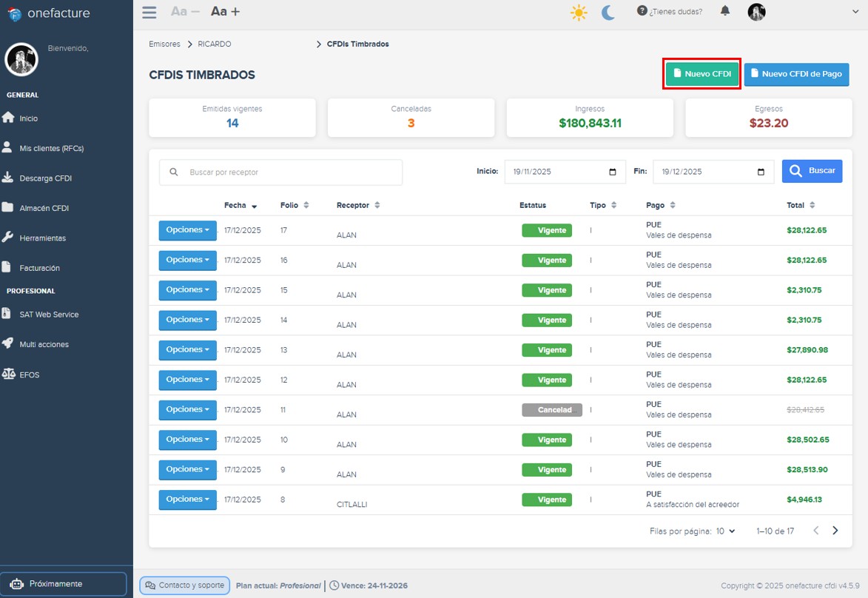Screen dimensions: 868x598
Task: Open calendar picker in Inicio date field
Action: 613,172
